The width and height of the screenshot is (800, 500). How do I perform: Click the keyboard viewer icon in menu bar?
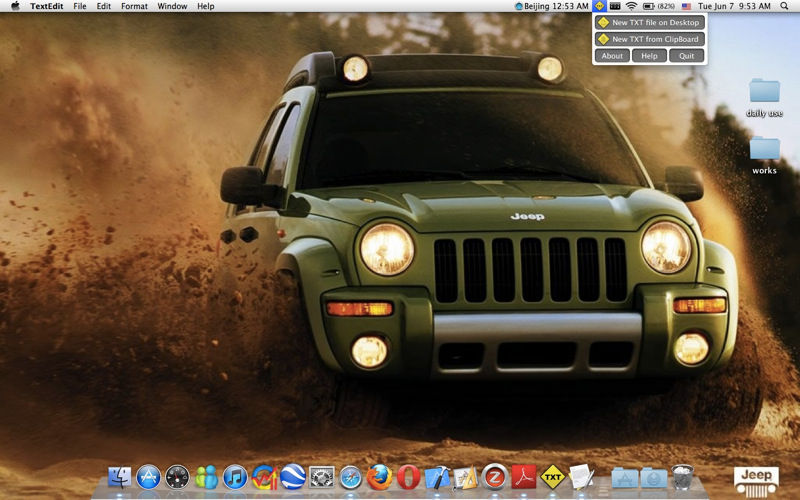pyautogui.click(x=615, y=6)
